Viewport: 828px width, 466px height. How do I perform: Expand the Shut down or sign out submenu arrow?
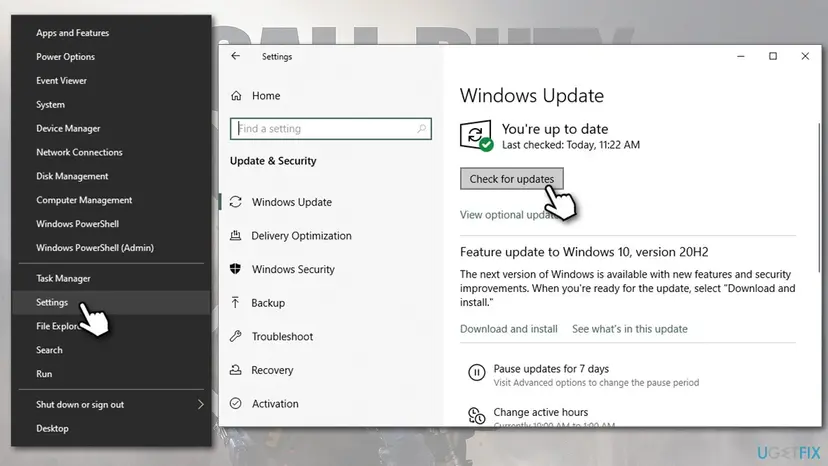[201, 405]
